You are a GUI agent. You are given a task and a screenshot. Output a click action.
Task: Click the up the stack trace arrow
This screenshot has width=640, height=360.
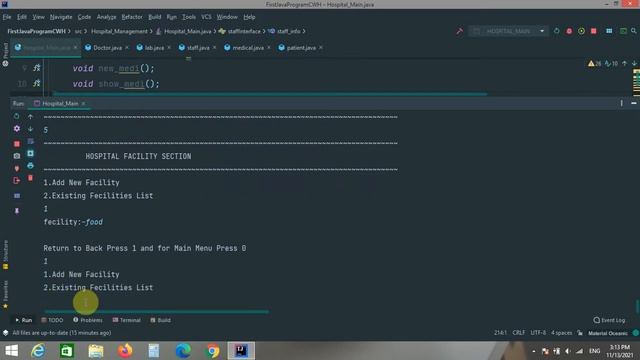click(x=30, y=117)
